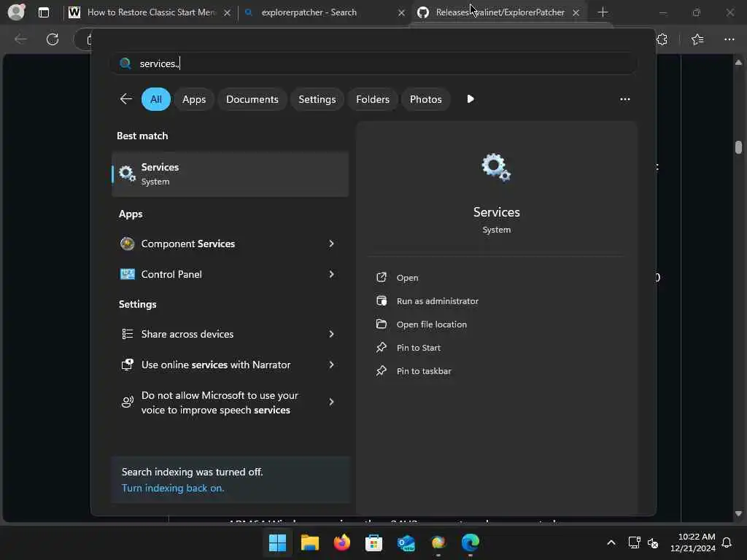Select the All filter
The height and width of the screenshot is (560, 747).
[x=156, y=99]
